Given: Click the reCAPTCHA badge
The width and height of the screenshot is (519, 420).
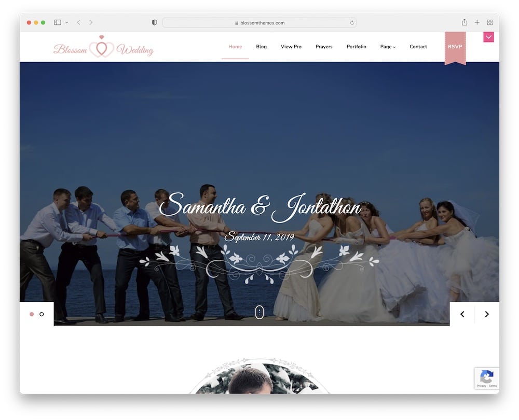Looking at the screenshot, I should tap(487, 378).
